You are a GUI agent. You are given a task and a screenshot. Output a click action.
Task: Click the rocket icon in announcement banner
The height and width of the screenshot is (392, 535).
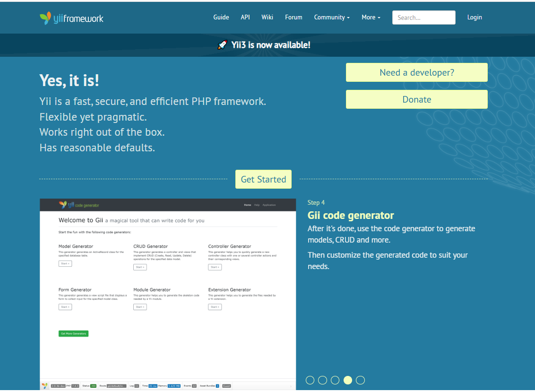222,45
